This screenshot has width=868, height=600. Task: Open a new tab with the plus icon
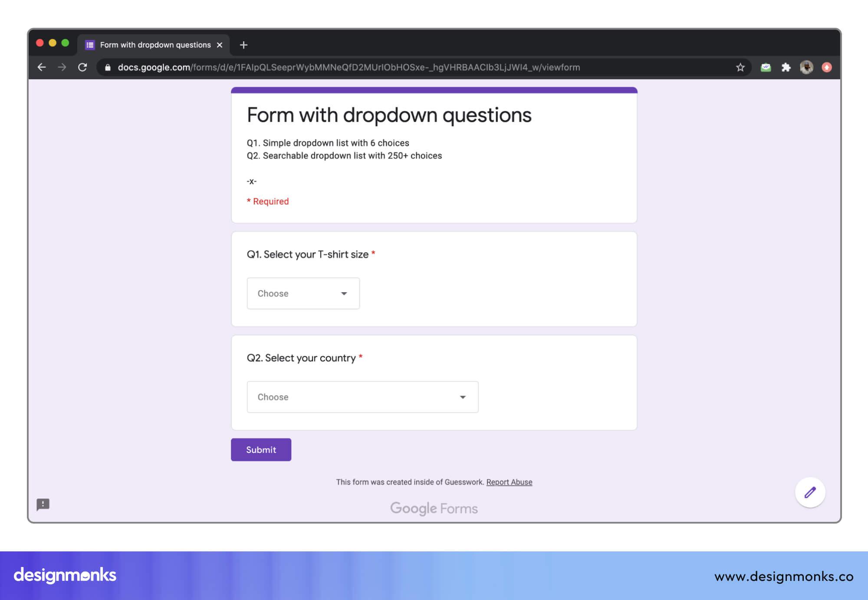243,45
